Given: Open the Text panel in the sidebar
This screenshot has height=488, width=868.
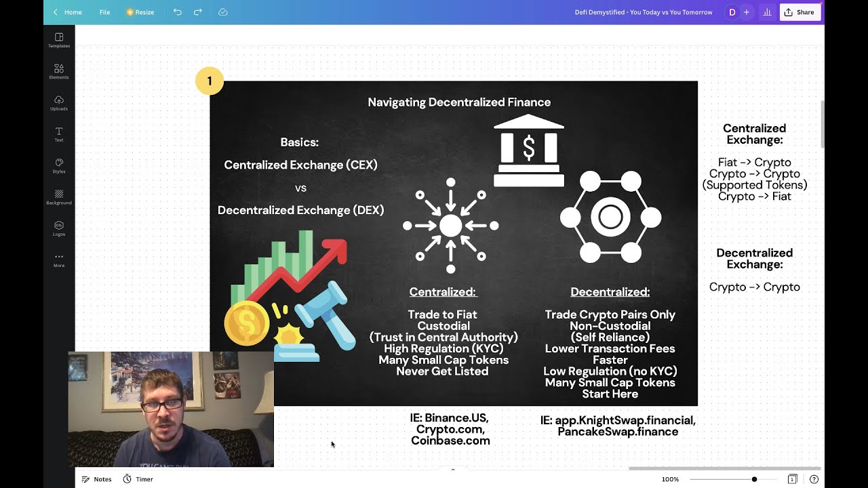Looking at the screenshot, I should [59, 134].
